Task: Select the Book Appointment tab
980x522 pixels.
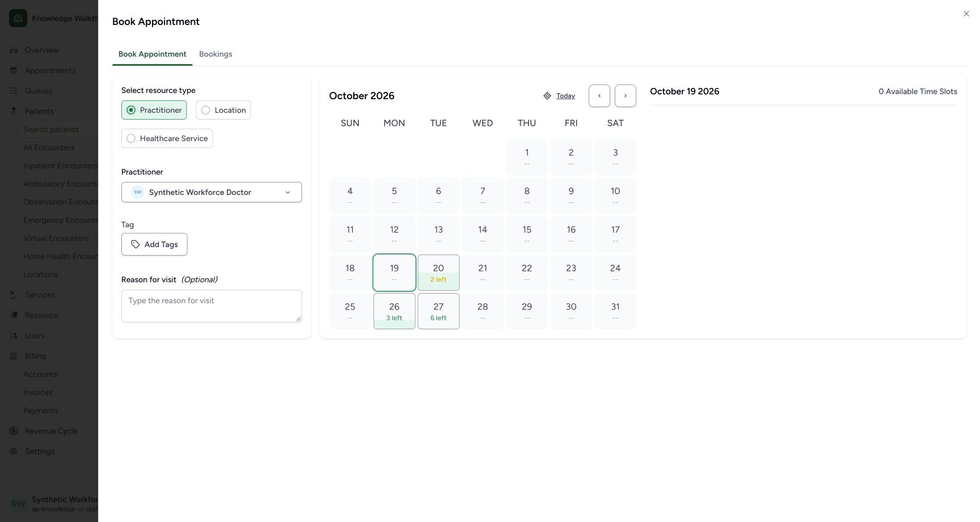Action: 153,54
